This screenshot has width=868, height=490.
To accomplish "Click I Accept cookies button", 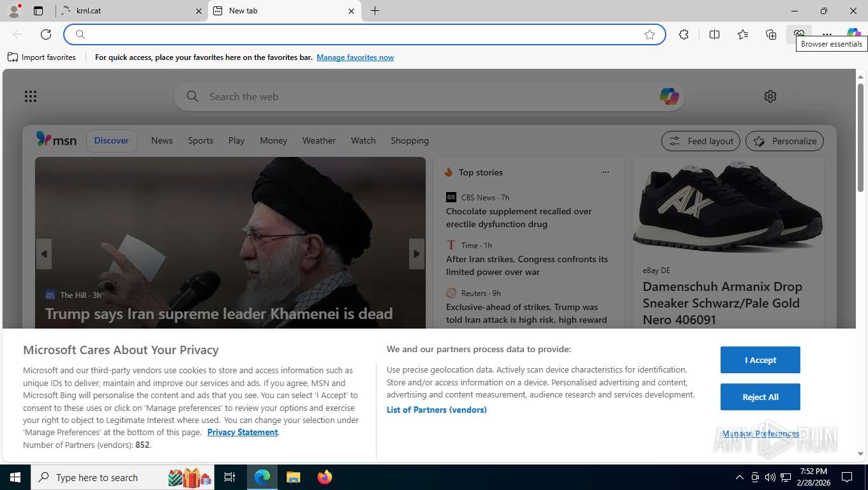I will point(760,360).
